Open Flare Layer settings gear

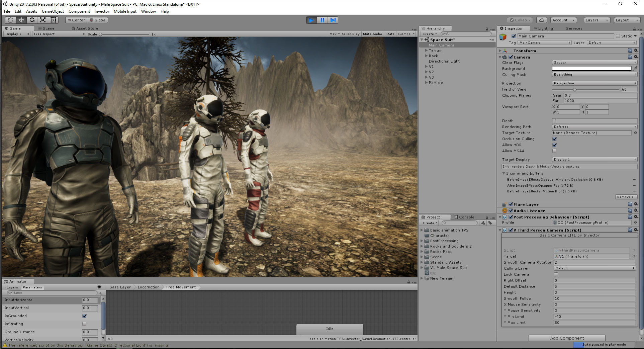pos(636,204)
